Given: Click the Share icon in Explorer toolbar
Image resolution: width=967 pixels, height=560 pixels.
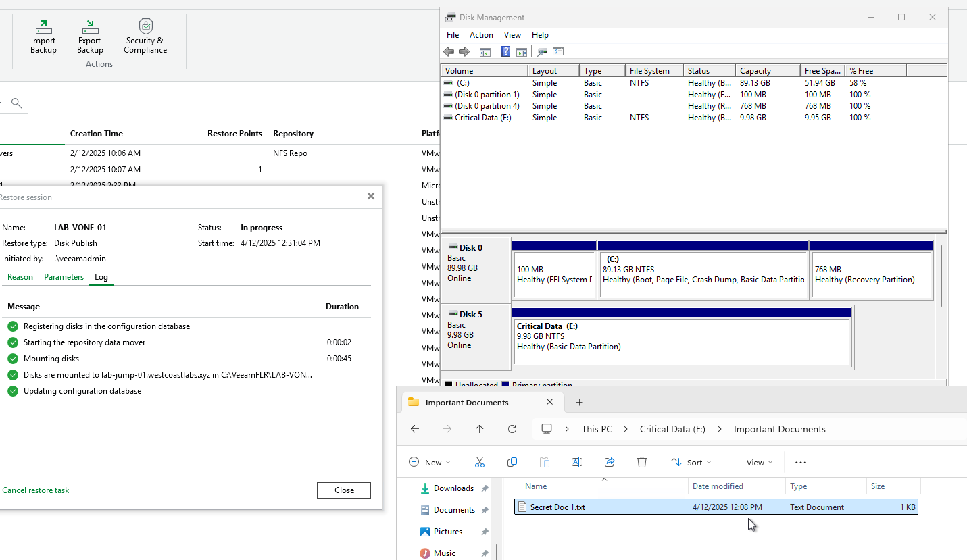Looking at the screenshot, I should pyautogui.click(x=610, y=463).
